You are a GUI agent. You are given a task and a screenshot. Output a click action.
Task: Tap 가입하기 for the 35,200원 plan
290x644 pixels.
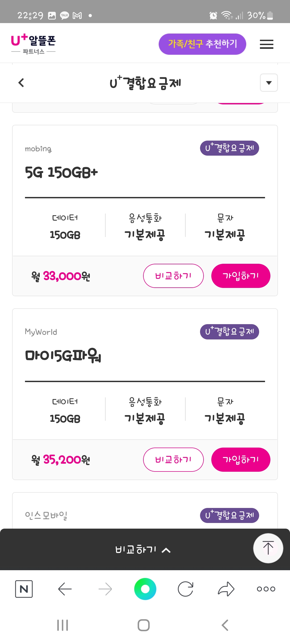coord(241,460)
